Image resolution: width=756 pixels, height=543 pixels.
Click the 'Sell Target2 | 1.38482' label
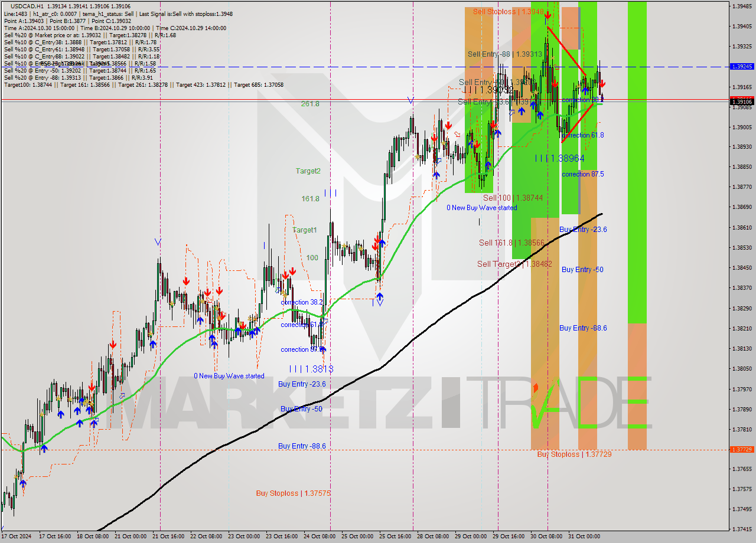pos(514,264)
